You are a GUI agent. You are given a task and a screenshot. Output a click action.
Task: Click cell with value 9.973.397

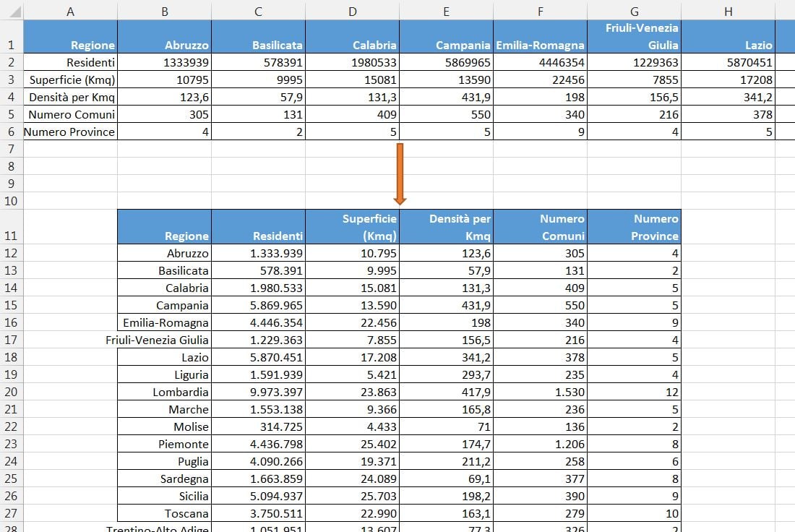pyautogui.click(x=258, y=392)
